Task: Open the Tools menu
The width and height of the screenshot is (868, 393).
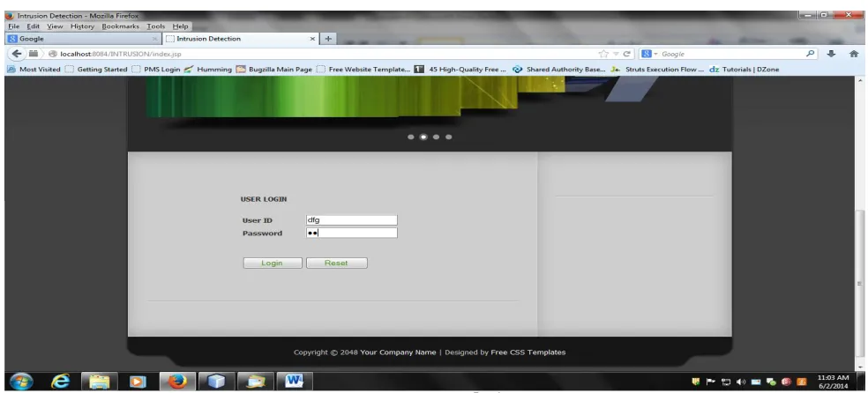Action: tap(156, 26)
